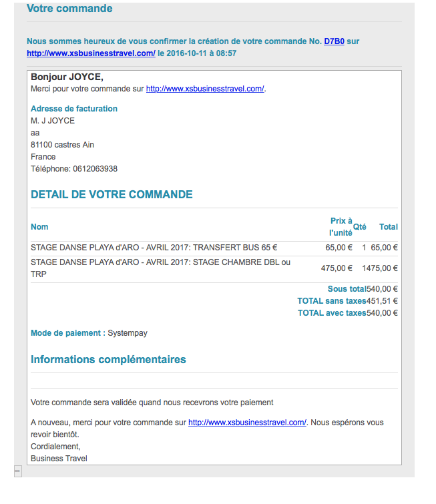436x504 pixels.
Task: Select the TRANSFERT BUS 65 € item row
Action: pyautogui.click(x=154, y=247)
